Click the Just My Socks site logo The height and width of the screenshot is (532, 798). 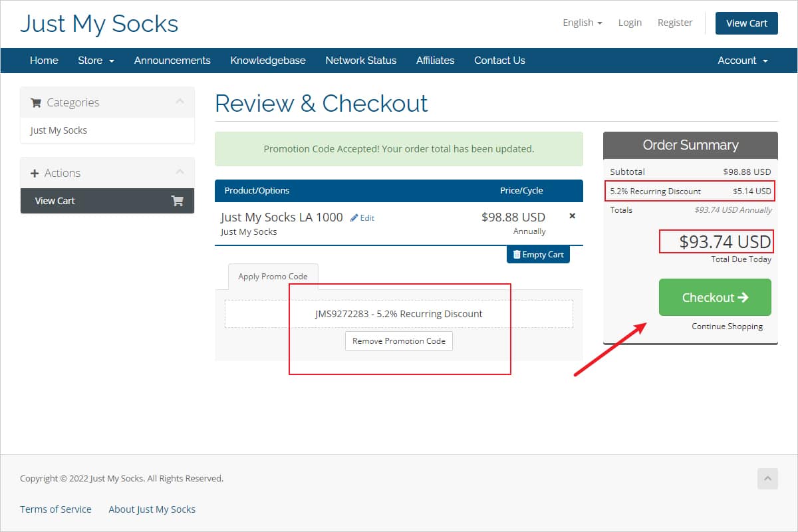pyautogui.click(x=99, y=24)
